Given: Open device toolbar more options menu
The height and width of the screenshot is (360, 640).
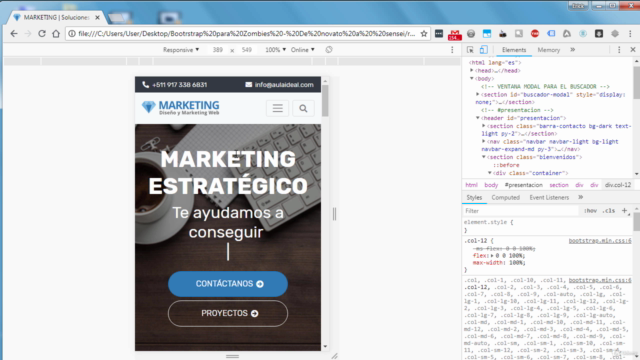Looking at the screenshot, I should (x=452, y=50).
